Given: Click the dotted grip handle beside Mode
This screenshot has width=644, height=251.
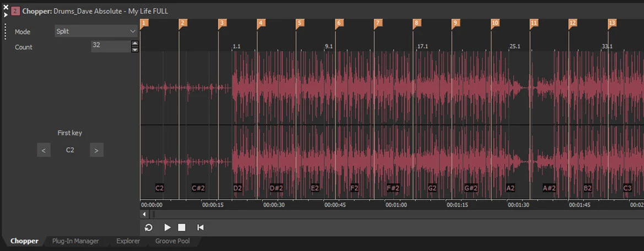Looking at the screenshot, I should click(x=5, y=31).
